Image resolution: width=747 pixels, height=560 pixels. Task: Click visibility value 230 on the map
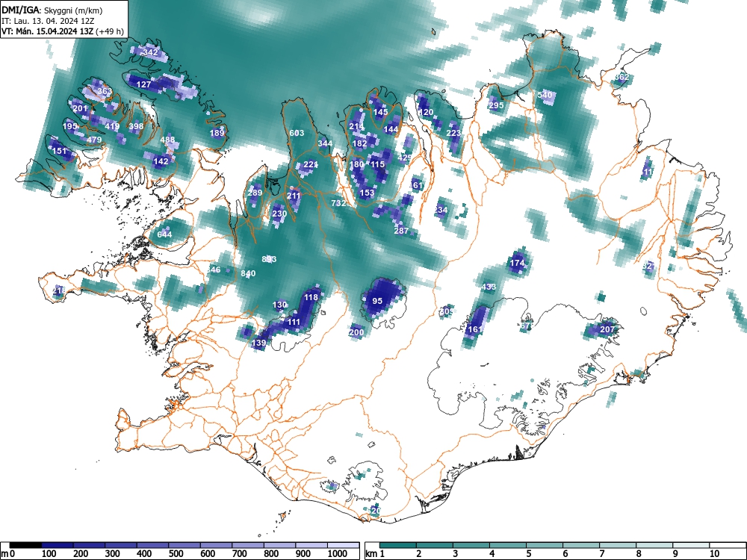pyautogui.click(x=279, y=214)
